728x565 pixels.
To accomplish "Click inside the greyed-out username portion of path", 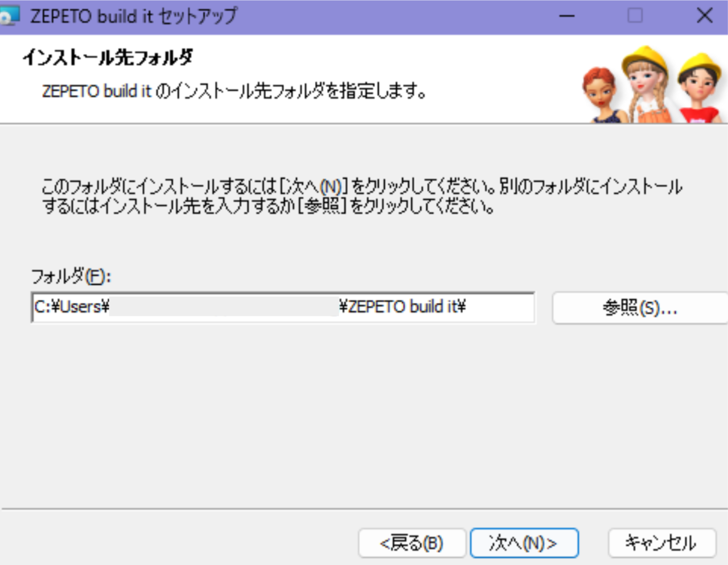I will pyautogui.click(x=224, y=308).
